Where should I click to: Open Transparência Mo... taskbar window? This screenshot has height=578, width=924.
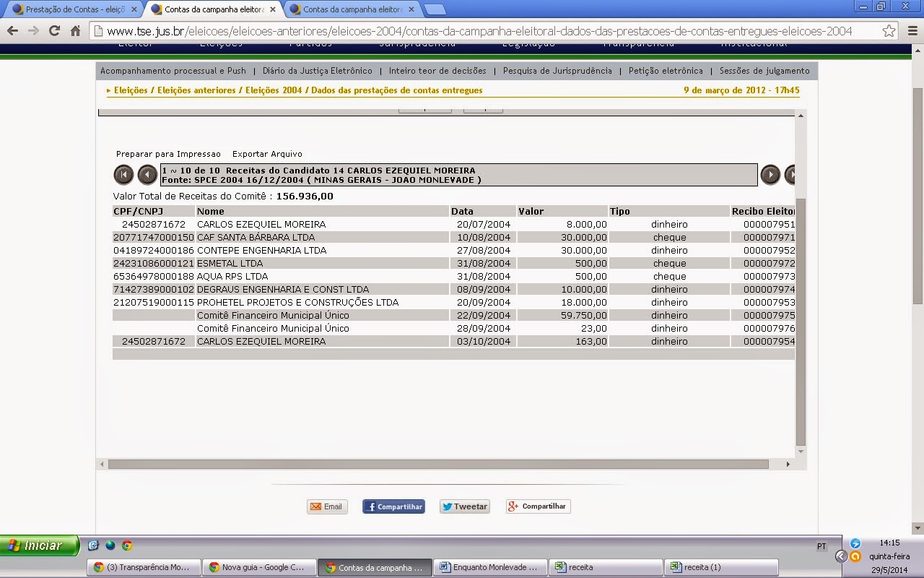tap(143, 567)
